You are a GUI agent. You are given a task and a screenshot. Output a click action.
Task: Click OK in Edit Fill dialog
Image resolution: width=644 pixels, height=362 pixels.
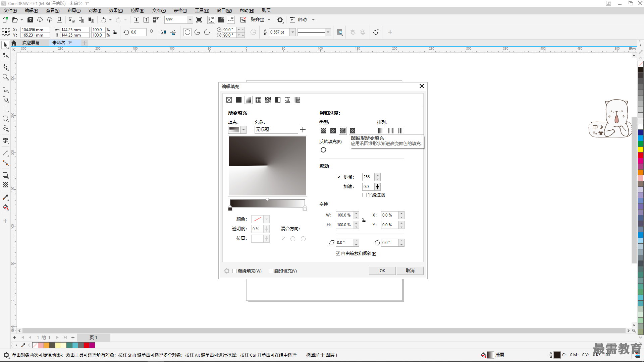tap(382, 271)
